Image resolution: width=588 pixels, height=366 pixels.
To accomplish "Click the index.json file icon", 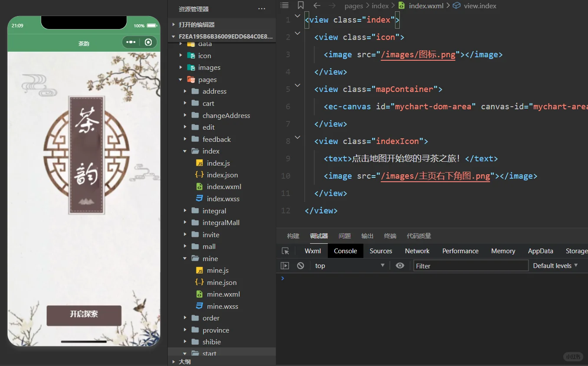I will click(199, 175).
